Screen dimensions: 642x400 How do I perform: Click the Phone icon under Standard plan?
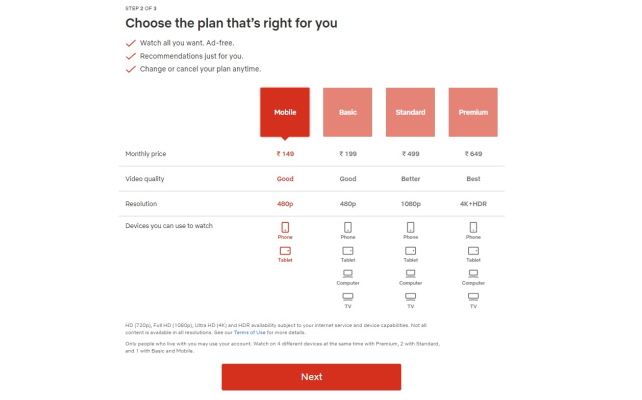coord(411,227)
